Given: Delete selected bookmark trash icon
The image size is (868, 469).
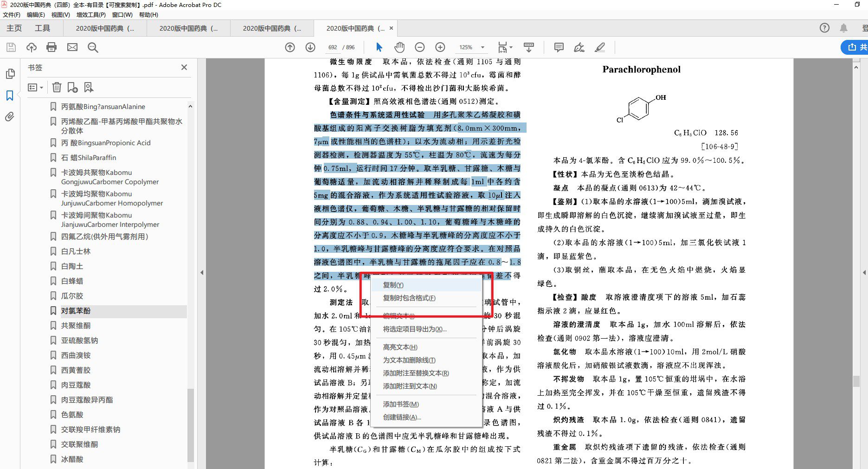Looking at the screenshot, I should click(57, 87).
